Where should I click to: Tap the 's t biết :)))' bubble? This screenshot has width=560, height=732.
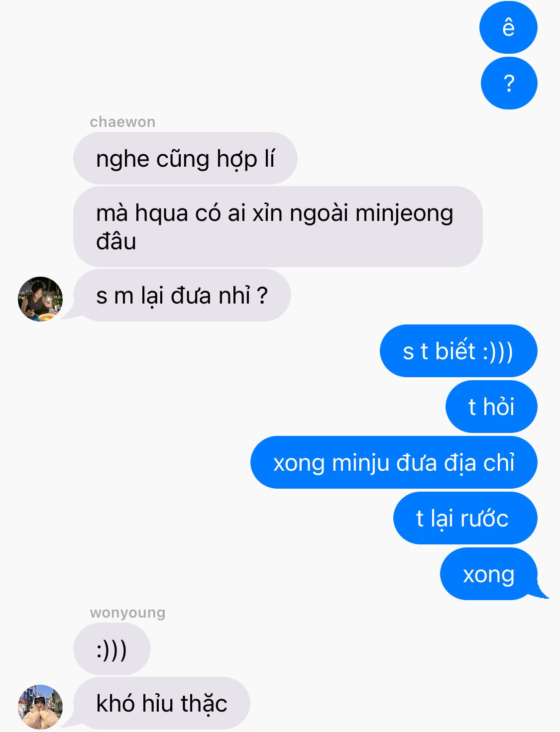458,351
